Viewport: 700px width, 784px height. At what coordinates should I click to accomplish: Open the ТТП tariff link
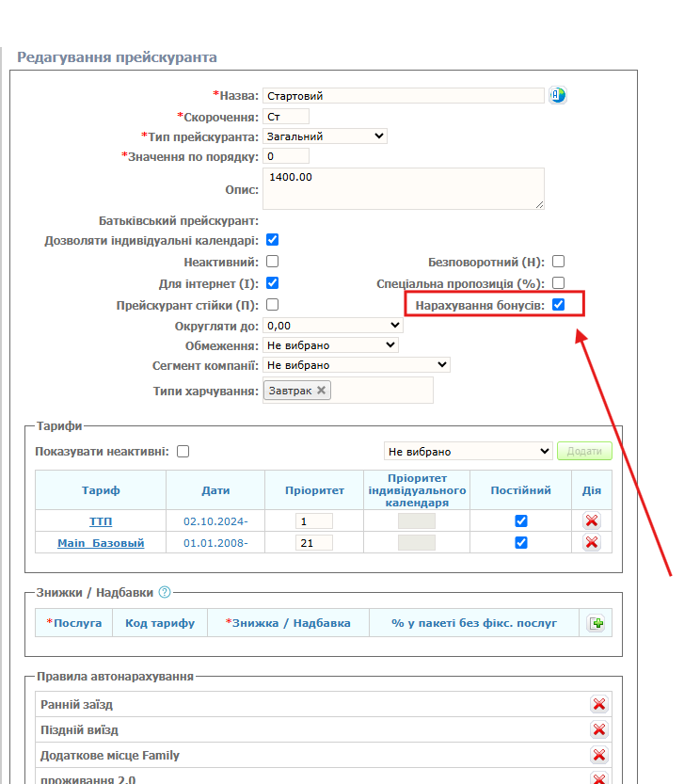click(100, 521)
